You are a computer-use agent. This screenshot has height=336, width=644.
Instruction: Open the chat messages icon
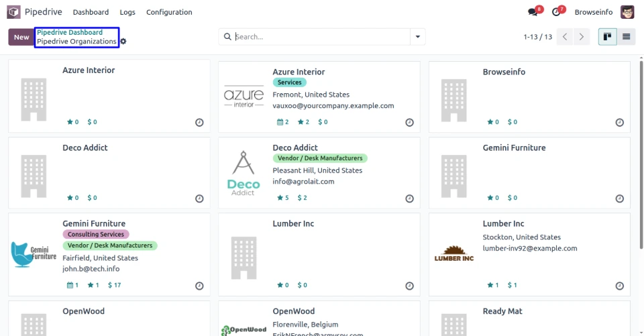click(x=533, y=12)
